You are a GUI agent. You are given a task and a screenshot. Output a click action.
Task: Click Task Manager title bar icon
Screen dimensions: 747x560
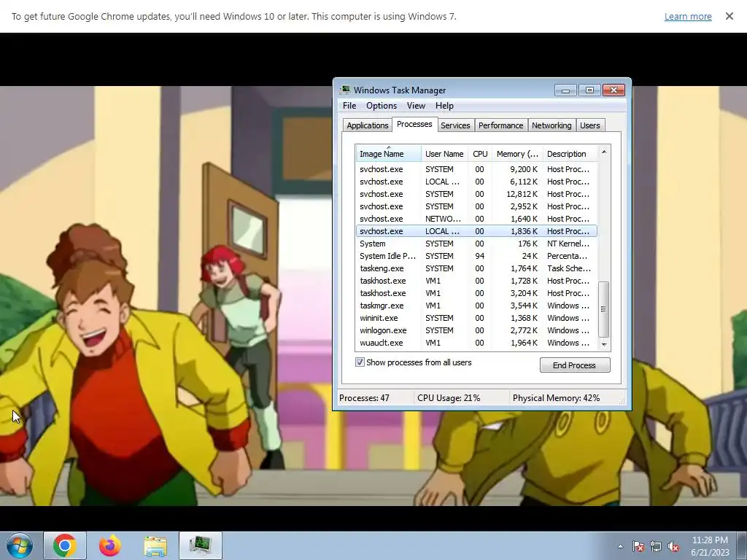pyautogui.click(x=345, y=90)
